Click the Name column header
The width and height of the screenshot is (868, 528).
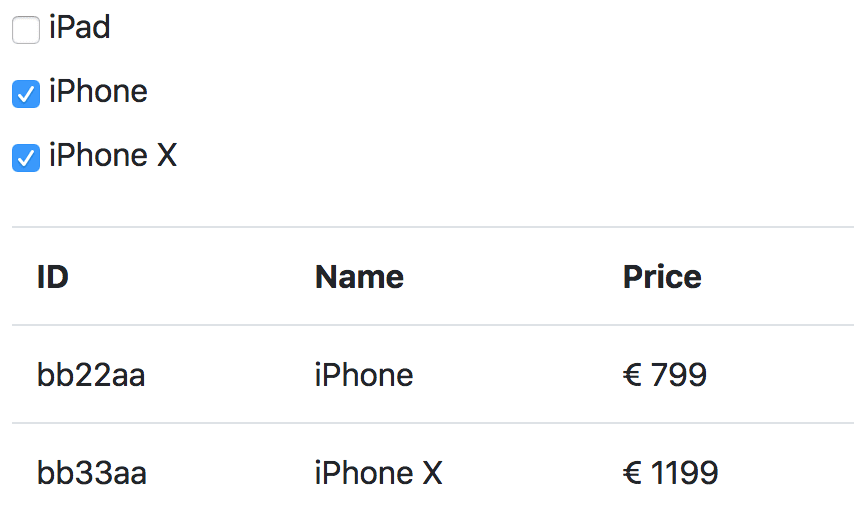click(359, 277)
